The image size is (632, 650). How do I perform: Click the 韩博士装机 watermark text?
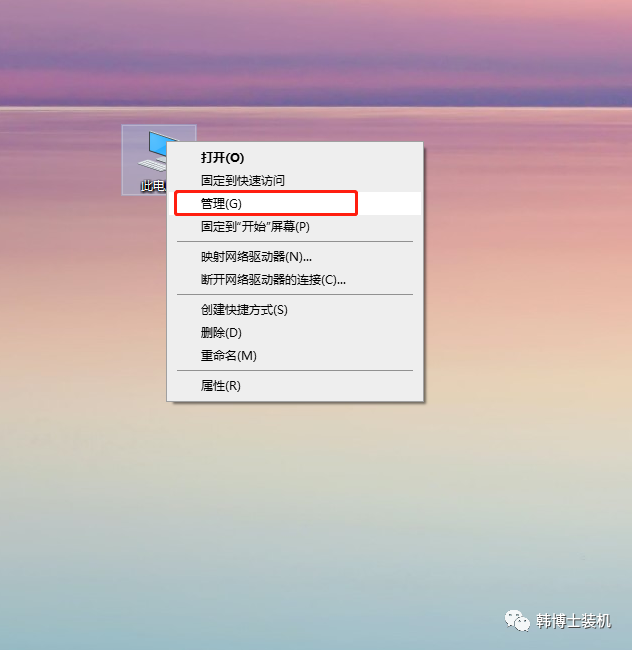(x=574, y=621)
